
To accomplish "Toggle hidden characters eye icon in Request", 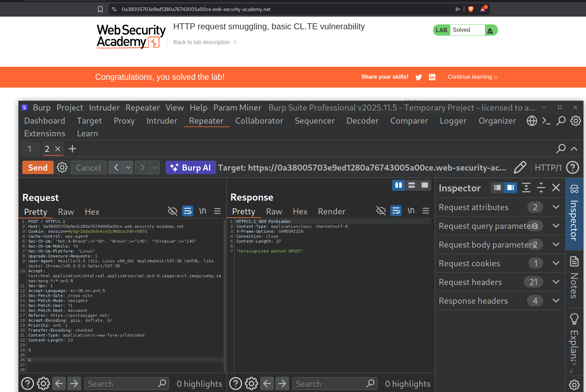I will click(172, 211).
